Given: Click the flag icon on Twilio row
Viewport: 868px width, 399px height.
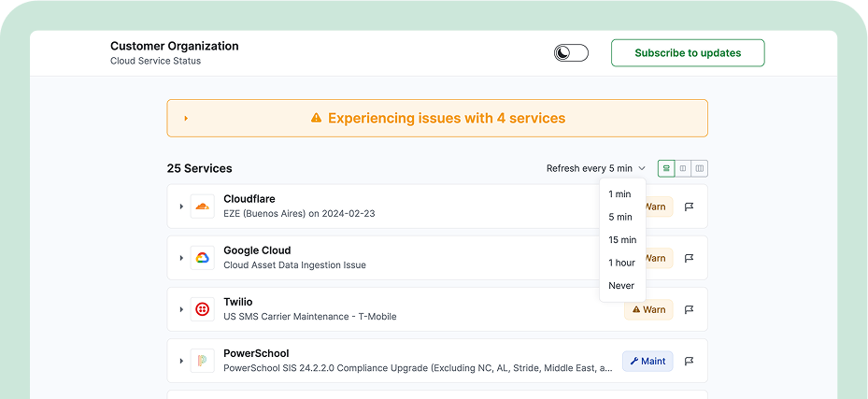Looking at the screenshot, I should pyautogui.click(x=690, y=309).
